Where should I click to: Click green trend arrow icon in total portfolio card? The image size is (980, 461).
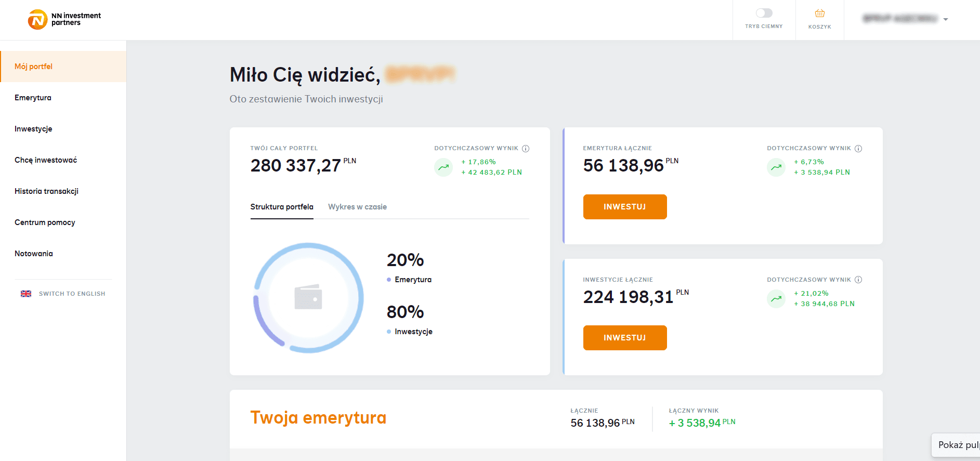pos(443,167)
